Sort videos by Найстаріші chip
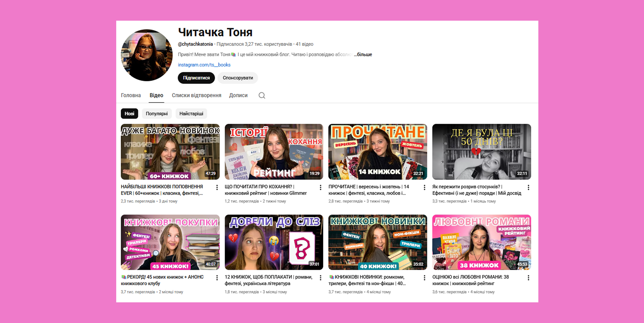 pos(191,114)
